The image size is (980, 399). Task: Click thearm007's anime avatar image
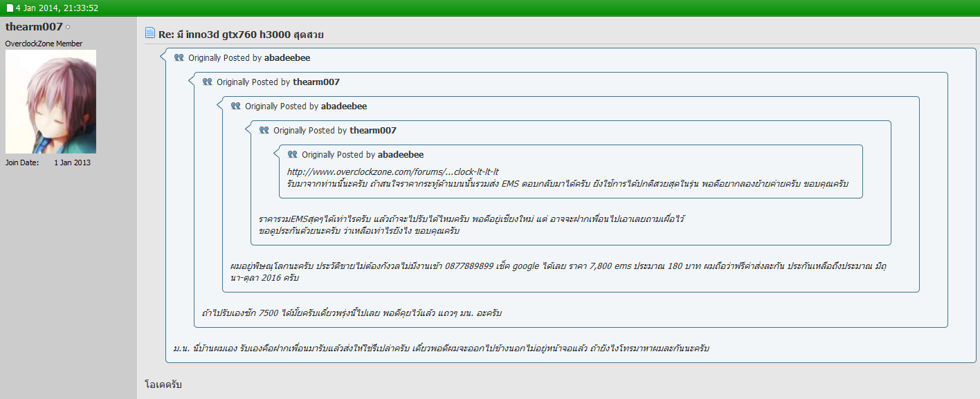point(51,102)
